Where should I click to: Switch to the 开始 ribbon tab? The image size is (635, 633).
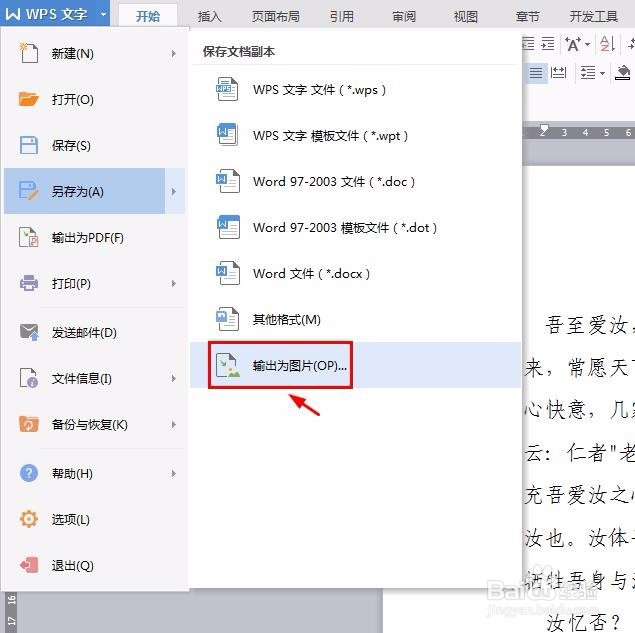pyautogui.click(x=148, y=16)
